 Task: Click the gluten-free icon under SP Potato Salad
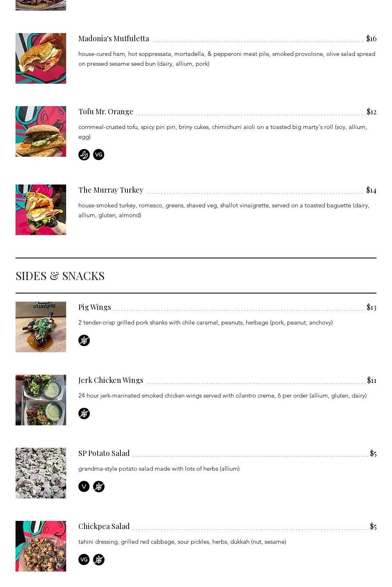click(x=99, y=487)
